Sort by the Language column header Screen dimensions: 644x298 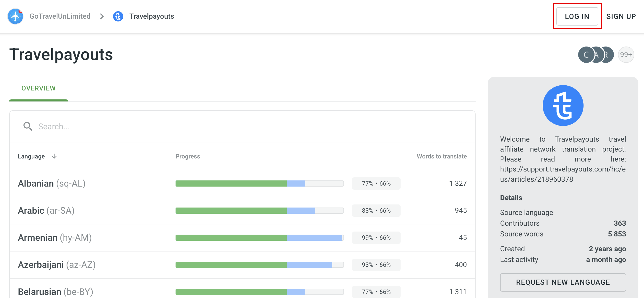coord(31,156)
